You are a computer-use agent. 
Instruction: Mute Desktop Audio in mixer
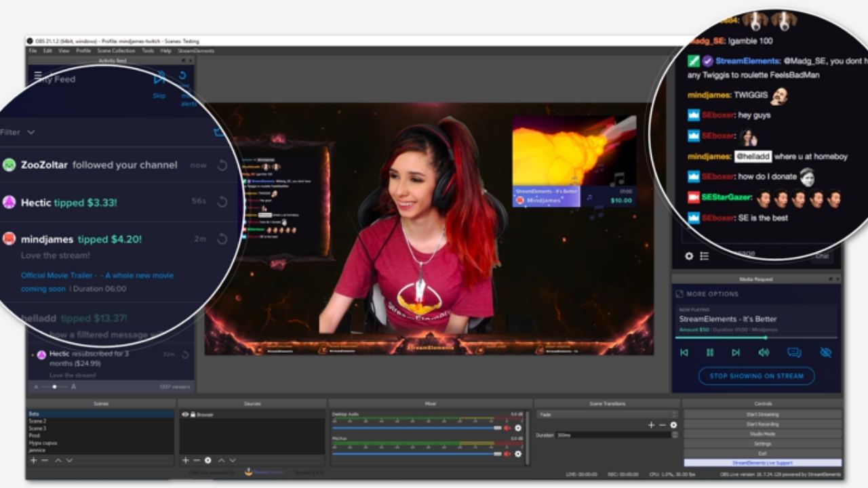[507, 428]
